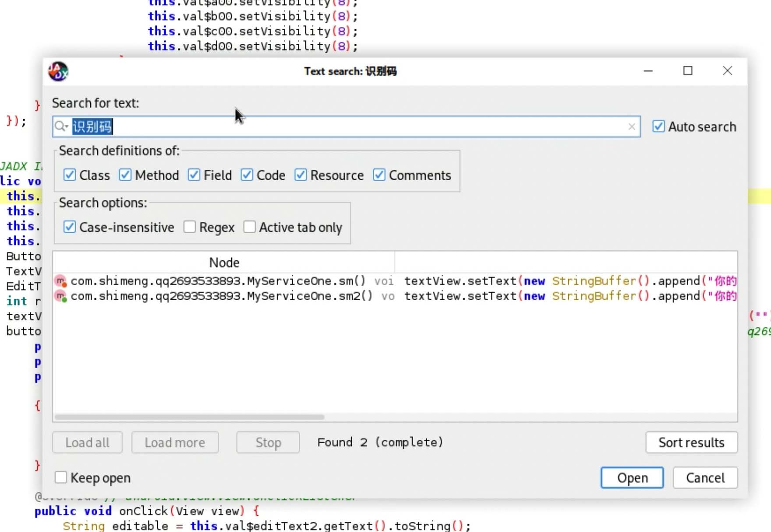Minimize the Text search dialog
The width and height of the screenshot is (771, 532).
click(648, 71)
